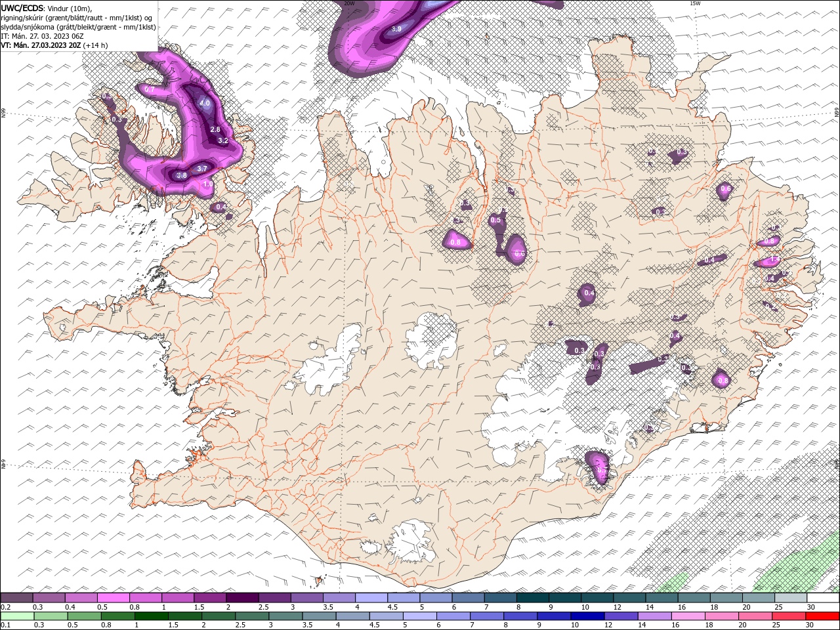Click the 1.0 precipitation value label
Image resolution: width=840 pixels, height=630 pixels.
click(x=207, y=185)
